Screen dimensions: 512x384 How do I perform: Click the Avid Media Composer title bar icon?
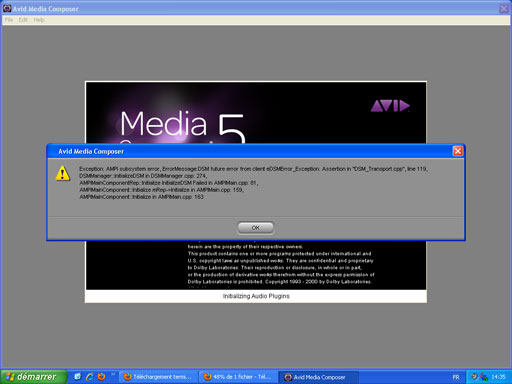pyautogui.click(x=7, y=8)
